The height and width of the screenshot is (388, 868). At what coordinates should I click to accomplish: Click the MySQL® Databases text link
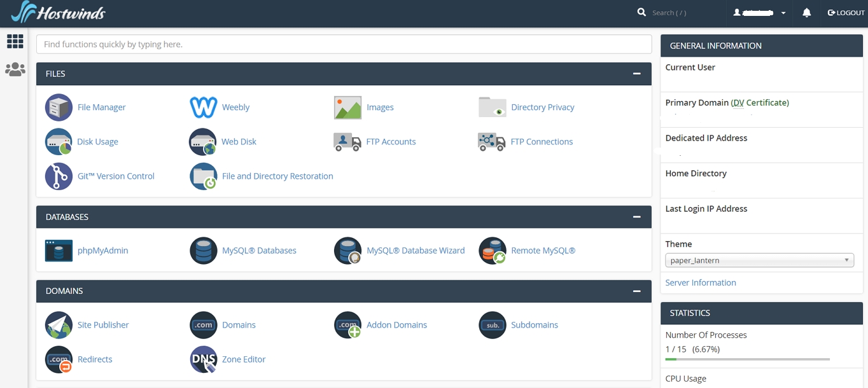point(259,251)
